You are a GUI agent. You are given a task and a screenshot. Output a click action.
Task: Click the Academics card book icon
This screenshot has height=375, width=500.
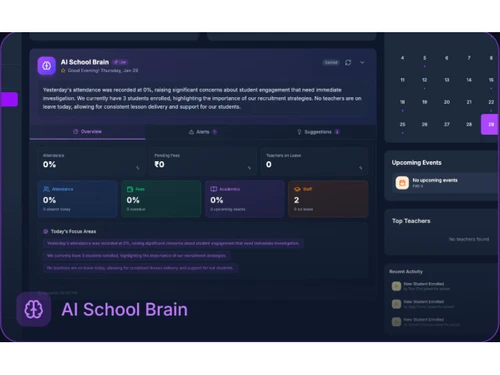(x=214, y=189)
